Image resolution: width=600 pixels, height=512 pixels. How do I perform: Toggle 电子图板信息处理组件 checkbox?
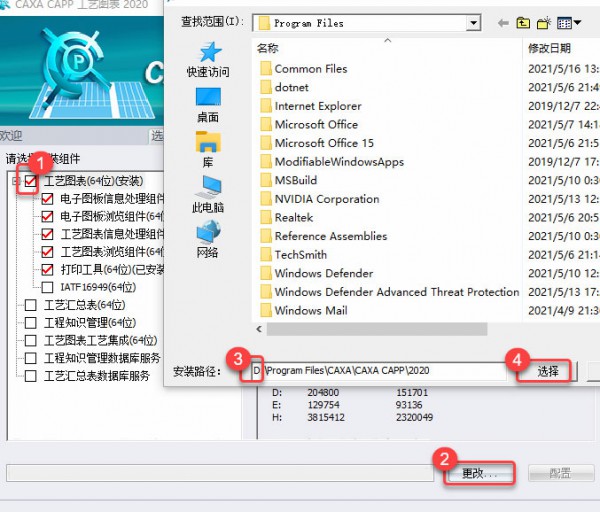pos(47,199)
